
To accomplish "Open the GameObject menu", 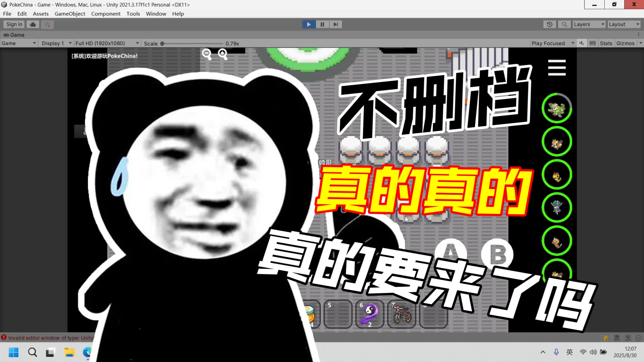I will (70, 14).
